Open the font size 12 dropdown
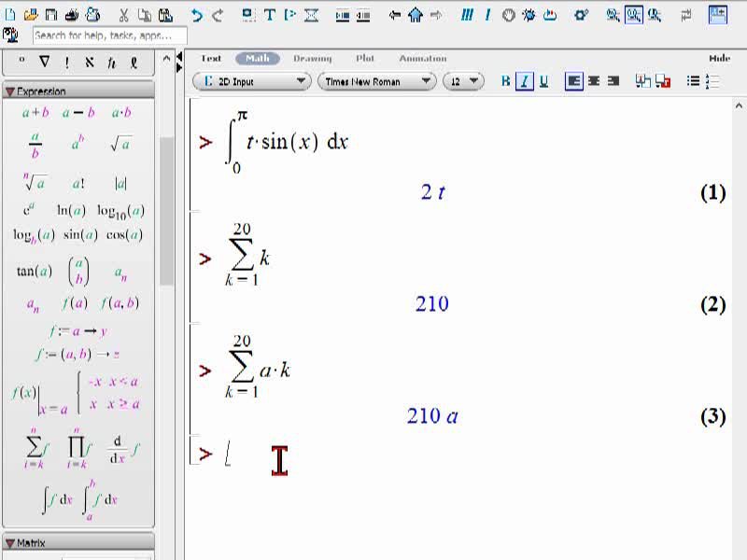 (x=463, y=81)
